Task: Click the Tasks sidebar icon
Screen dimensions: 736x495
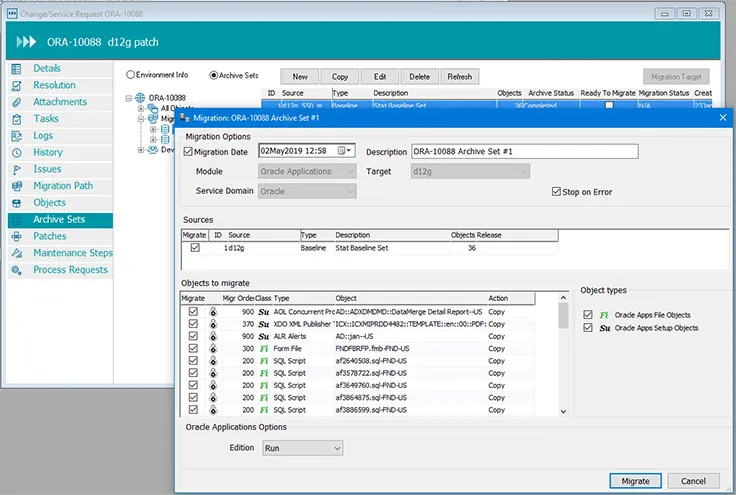Action: [x=16, y=119]
